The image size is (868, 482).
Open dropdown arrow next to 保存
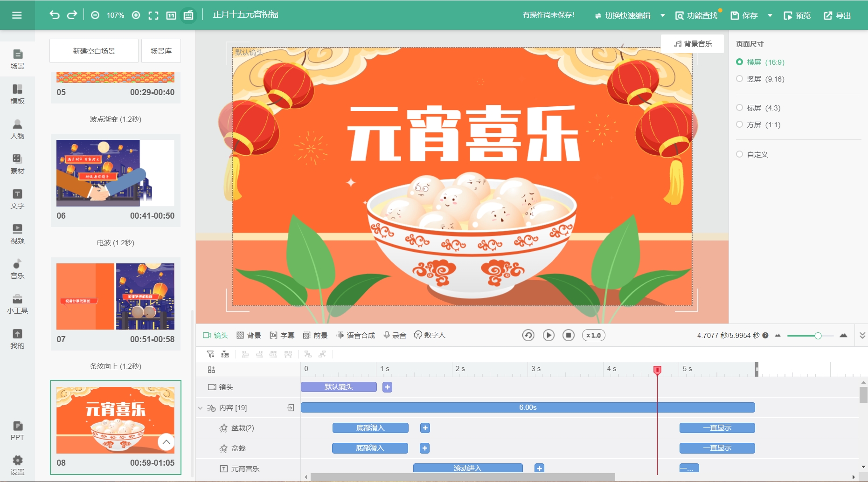point(770,15)
